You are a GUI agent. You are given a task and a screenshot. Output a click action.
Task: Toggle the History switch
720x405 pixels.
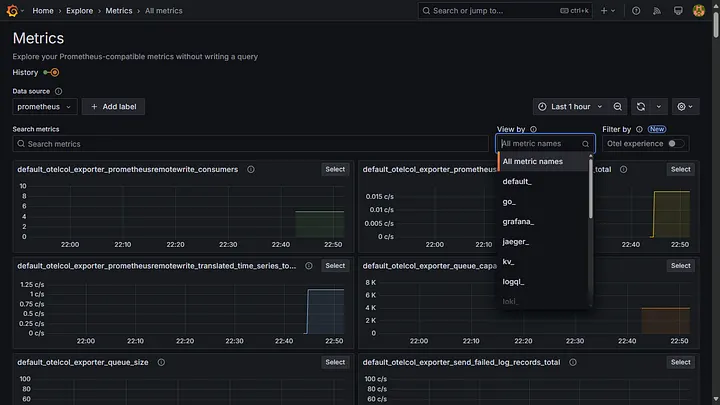tap(51, 73)
